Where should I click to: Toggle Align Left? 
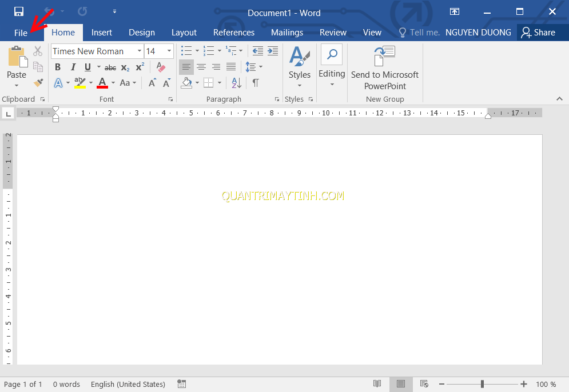point(186,67)
